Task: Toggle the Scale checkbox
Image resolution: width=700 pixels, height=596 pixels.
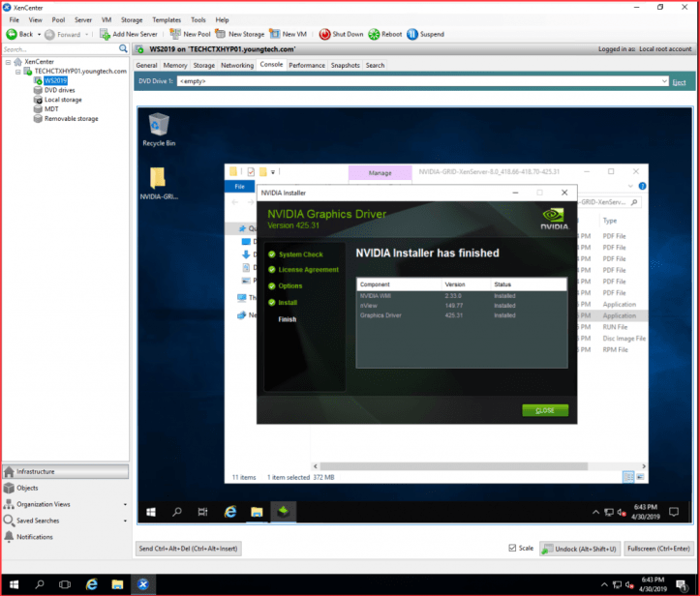Action: pyautogui.click(x=512, y=548)
